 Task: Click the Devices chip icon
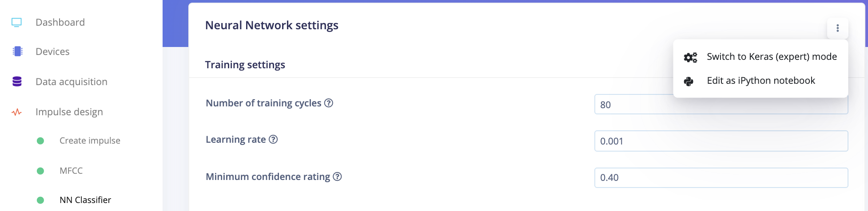17,51
